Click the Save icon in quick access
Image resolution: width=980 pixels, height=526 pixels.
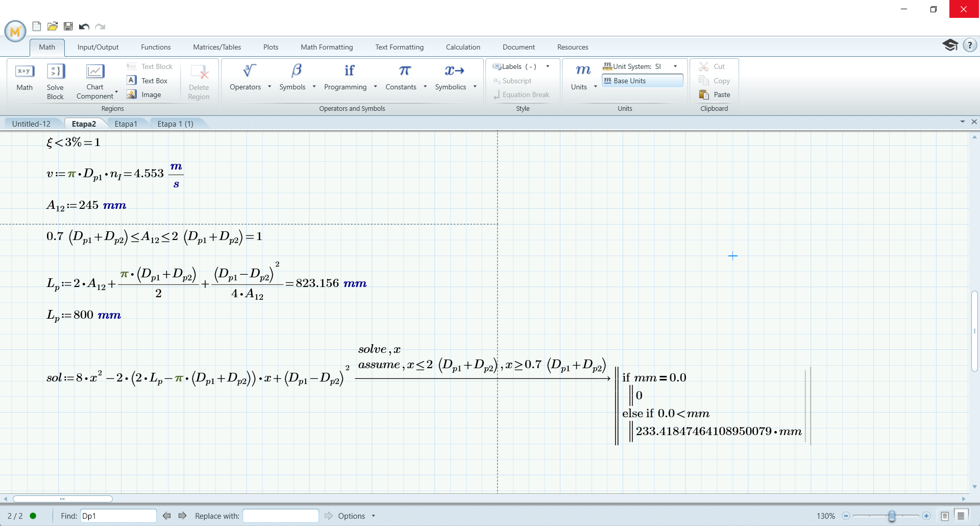coord(68,27)
